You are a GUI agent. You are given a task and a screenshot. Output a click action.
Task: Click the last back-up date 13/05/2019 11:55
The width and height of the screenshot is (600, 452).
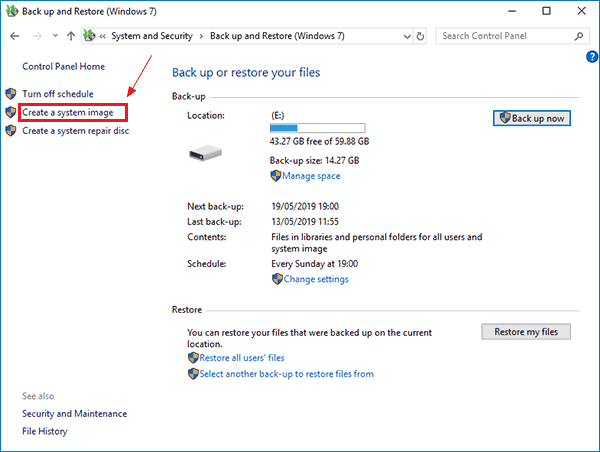tap(305, 222)
